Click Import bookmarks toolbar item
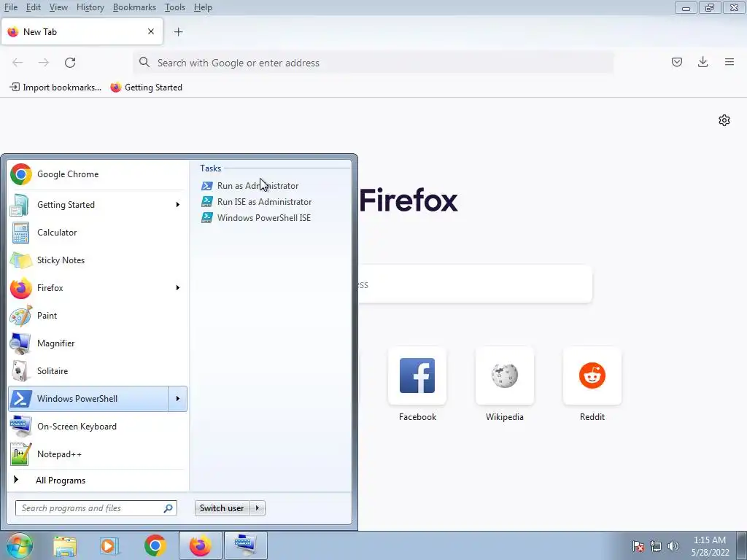The height and width of the screenshot is (560, 747). click(55, 87)
